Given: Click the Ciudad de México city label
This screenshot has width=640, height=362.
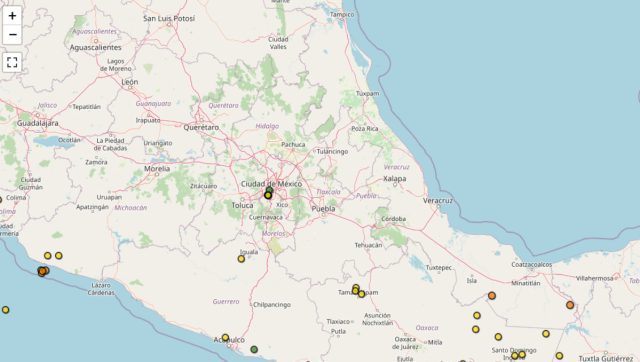Looking at the screenshot, I should click(x=271, y=184).
